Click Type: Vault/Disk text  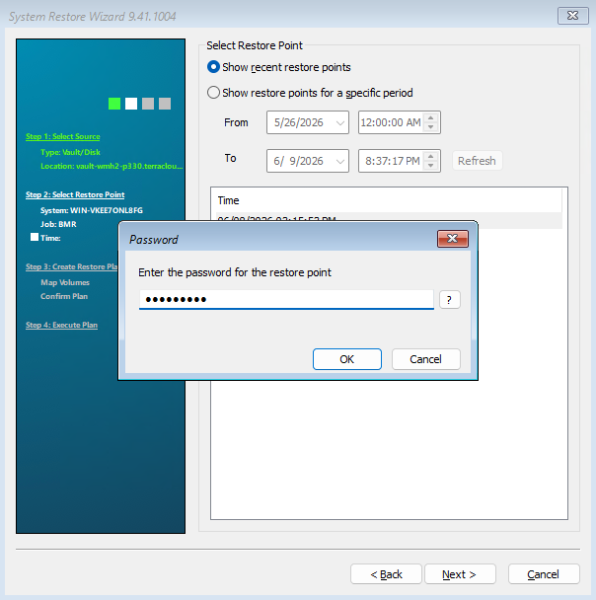point(70,152)
